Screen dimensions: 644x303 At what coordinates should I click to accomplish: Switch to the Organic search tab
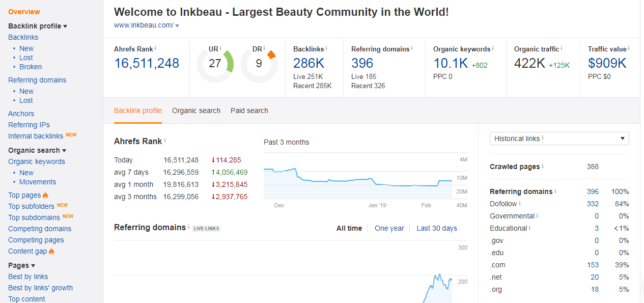pos(196,111)
